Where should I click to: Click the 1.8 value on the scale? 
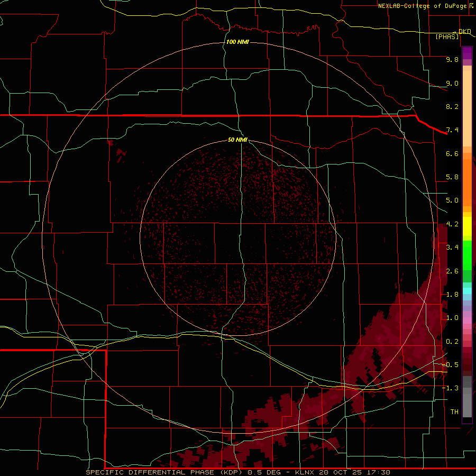point(452,295)
